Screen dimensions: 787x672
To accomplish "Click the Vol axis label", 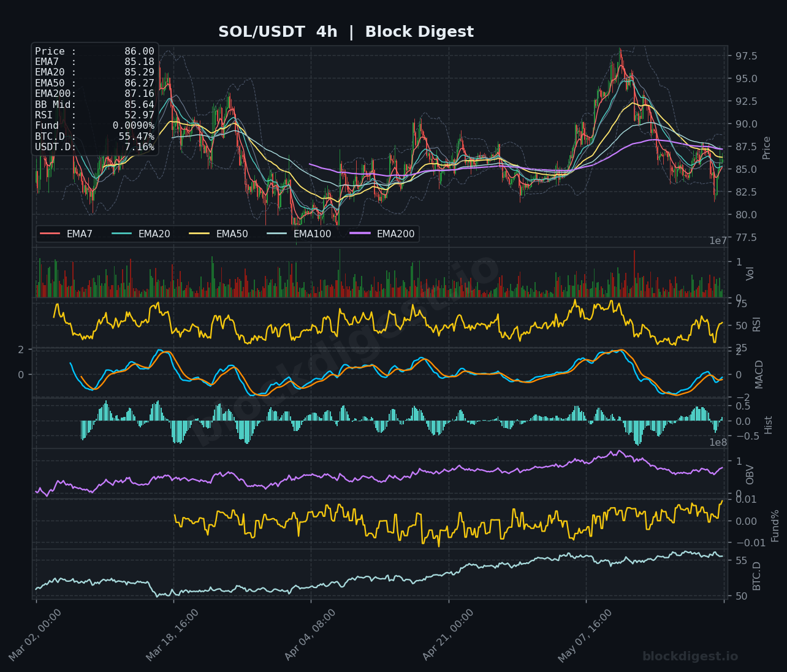I will pos(750,273).
